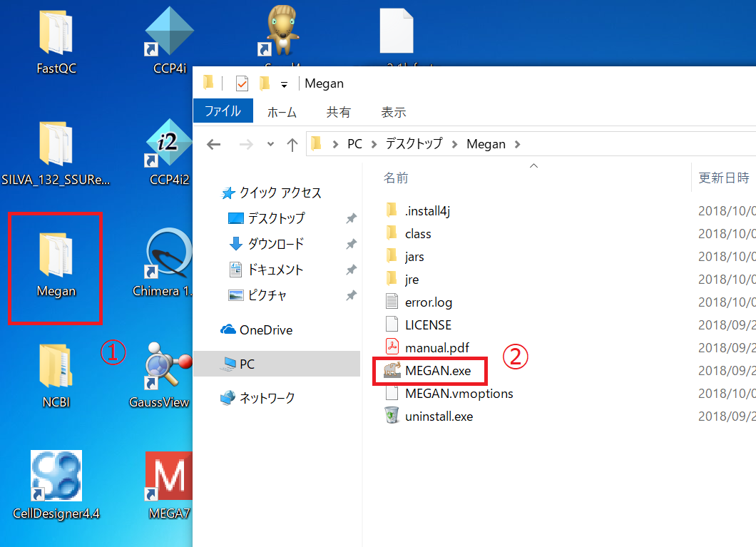Image resolution: width=756 pixels, height=547 pixels.
Task: Open ピクチャ in quick access list
Action: 257,295
